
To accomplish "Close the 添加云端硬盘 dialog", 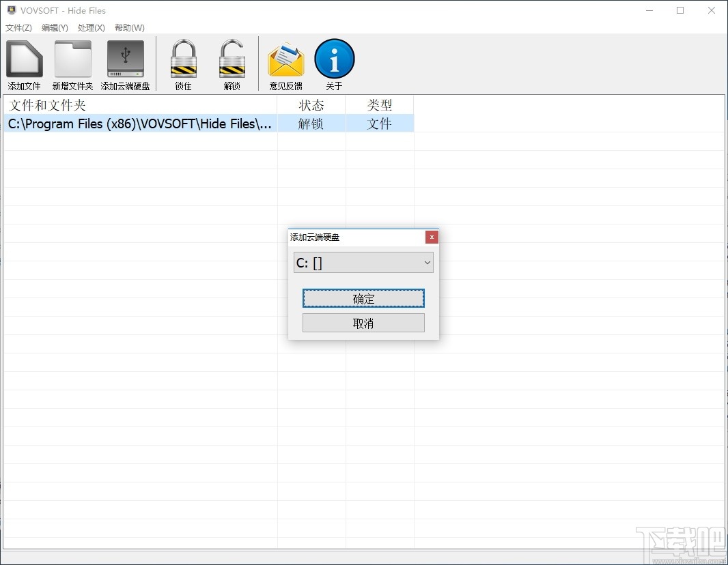I will (432, 237).
